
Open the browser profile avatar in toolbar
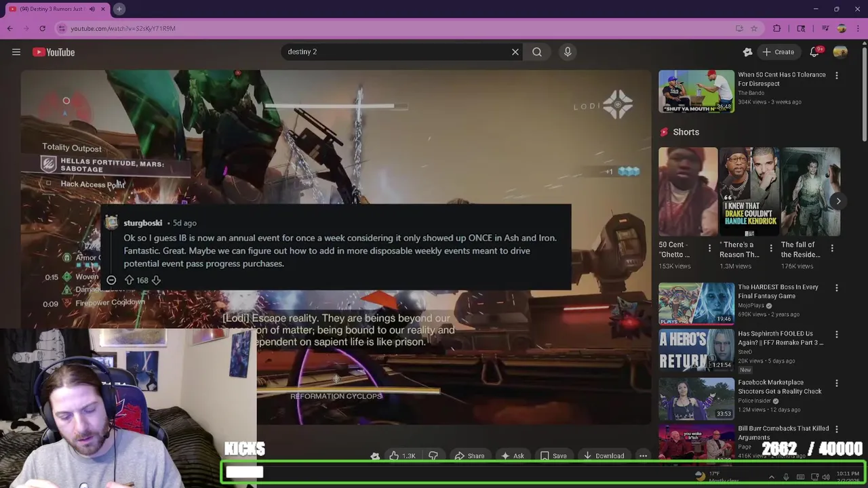click(842, 28)
